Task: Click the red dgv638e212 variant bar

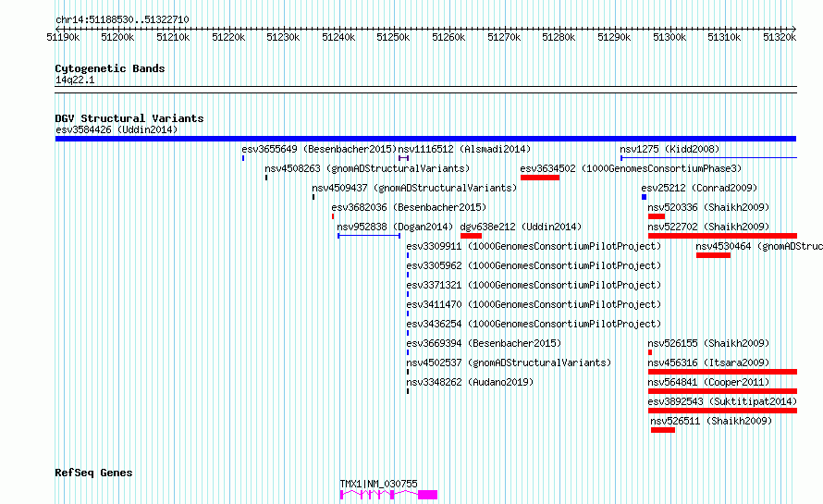Action: 471,236
